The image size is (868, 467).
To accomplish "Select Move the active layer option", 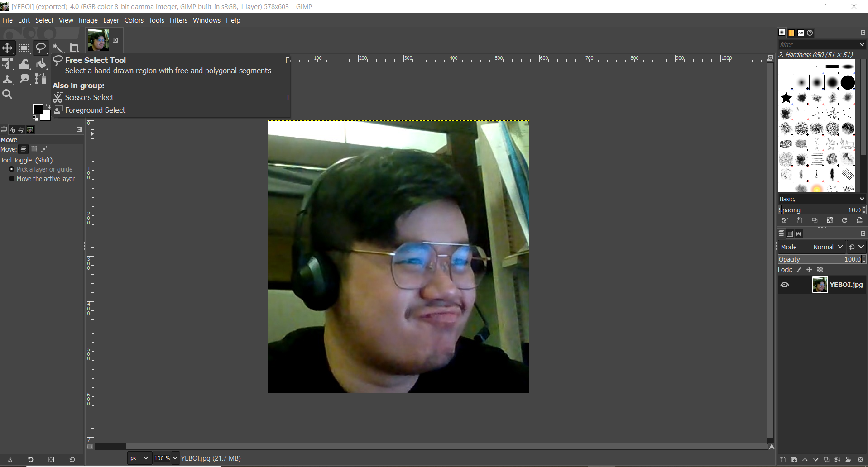I will tap(42, 179).
